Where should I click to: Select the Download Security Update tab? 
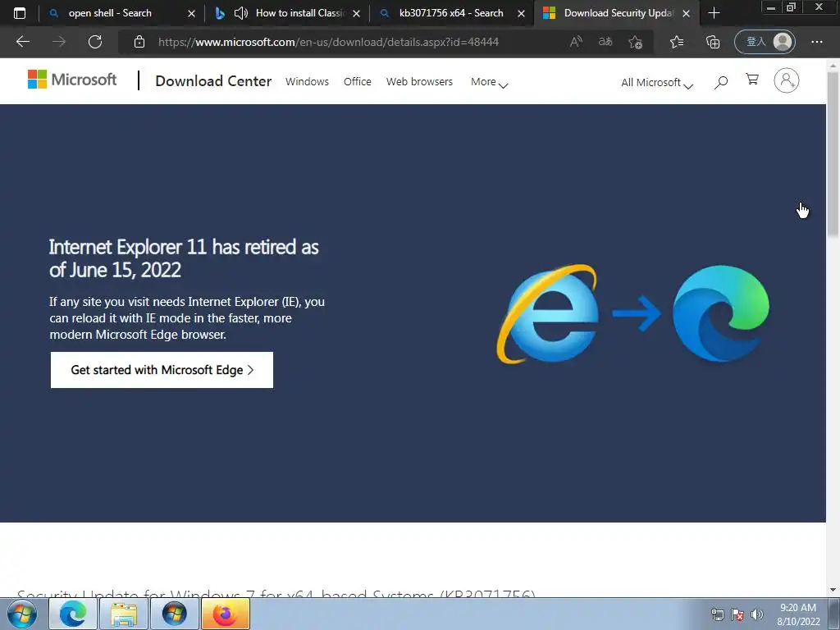tap(619, 13)
